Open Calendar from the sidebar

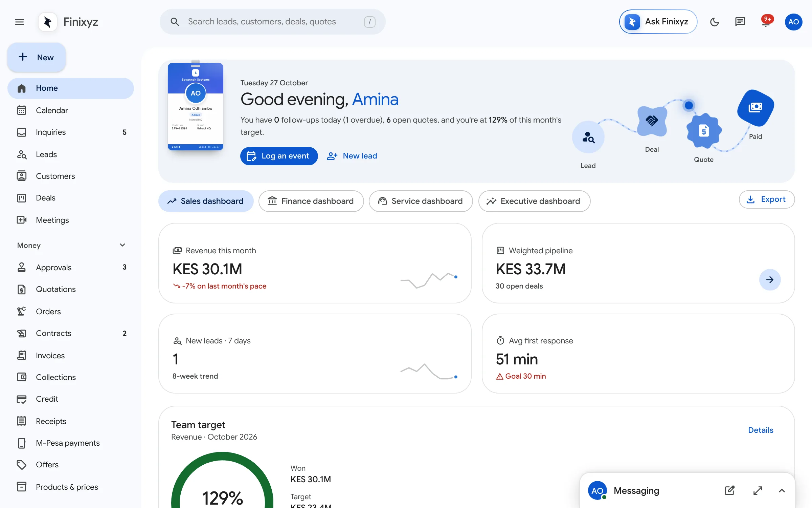pyautogui.click(x=71, y=110)
